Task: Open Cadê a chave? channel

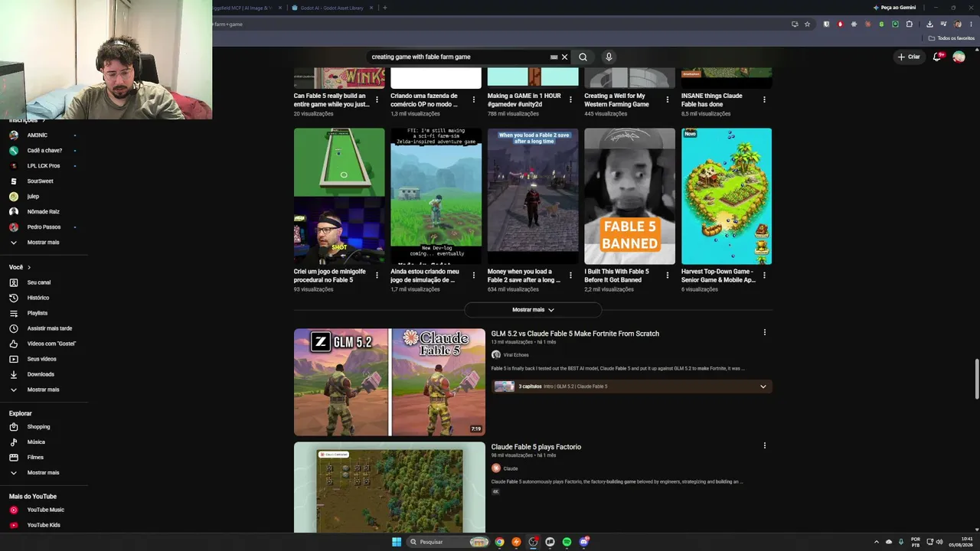Action: click(x=44, y=150)
